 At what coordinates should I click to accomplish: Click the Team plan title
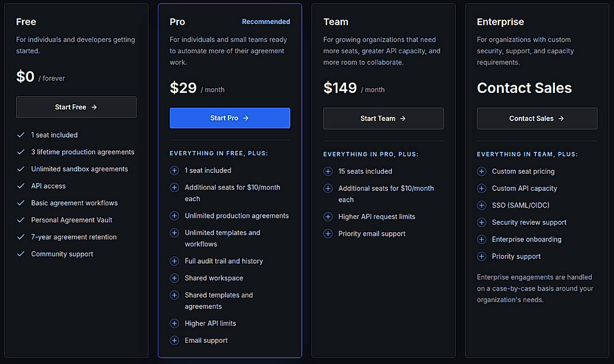tap(336, 22)
